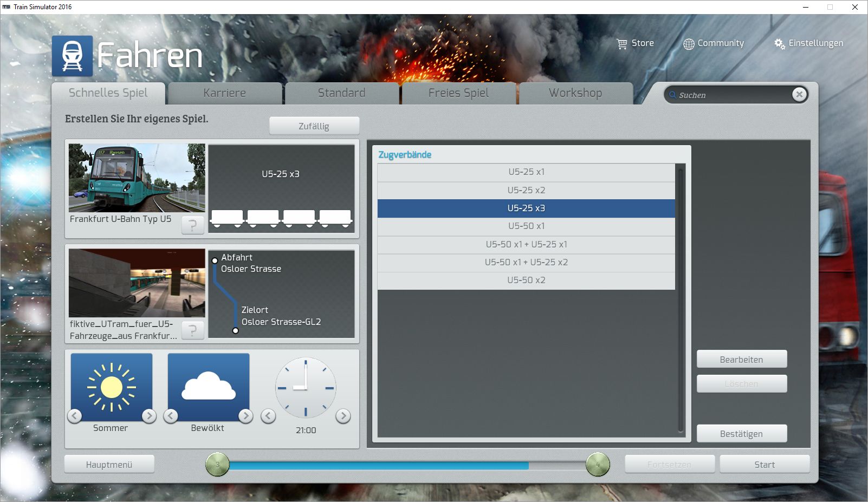Image resolution: width=868 pixels, height=502 pixels.
Task: Open the Store shopping cart icon
Action: (622, 44)
